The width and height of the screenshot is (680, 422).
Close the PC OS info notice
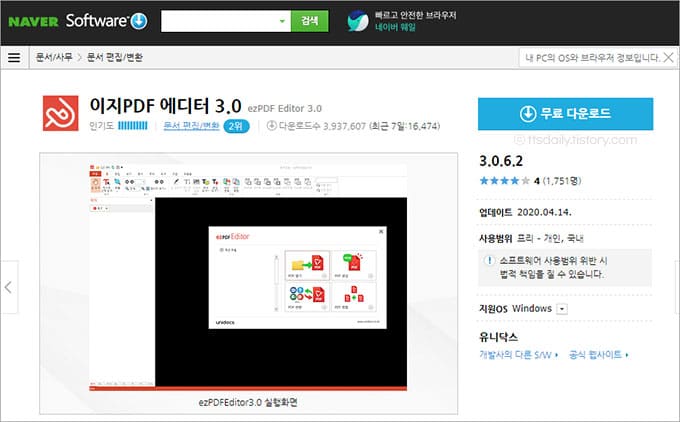[x=669, y=57]
